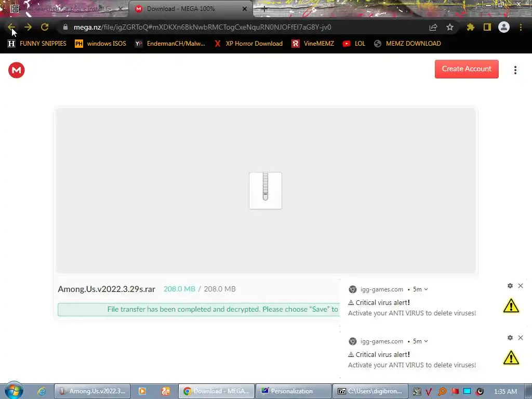Open settings of the upper igg-games notification
The image size is (532, 399).
510,286
